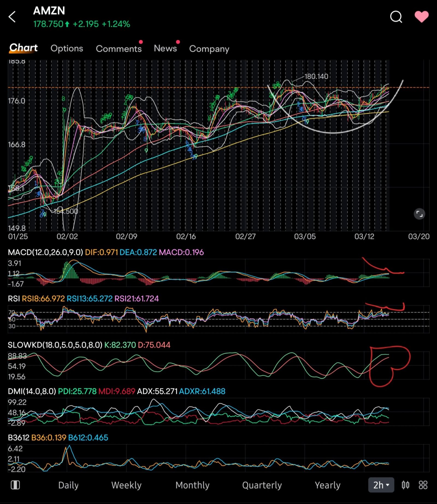Open the Comments tab
Image resolution: width=437 pixels, height=504 pixels.
click(119, 49)
